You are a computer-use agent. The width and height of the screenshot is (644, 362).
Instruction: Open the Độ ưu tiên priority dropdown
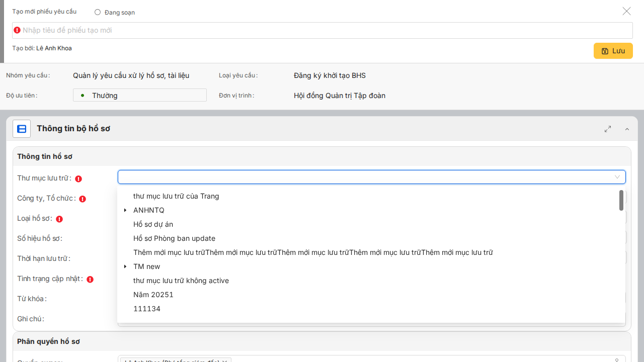(140, 95)
